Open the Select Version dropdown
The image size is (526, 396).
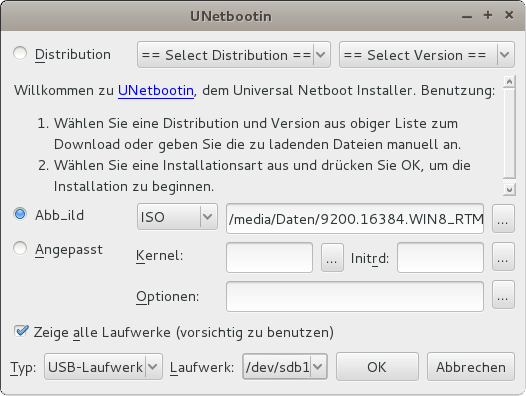click(427, 55)
